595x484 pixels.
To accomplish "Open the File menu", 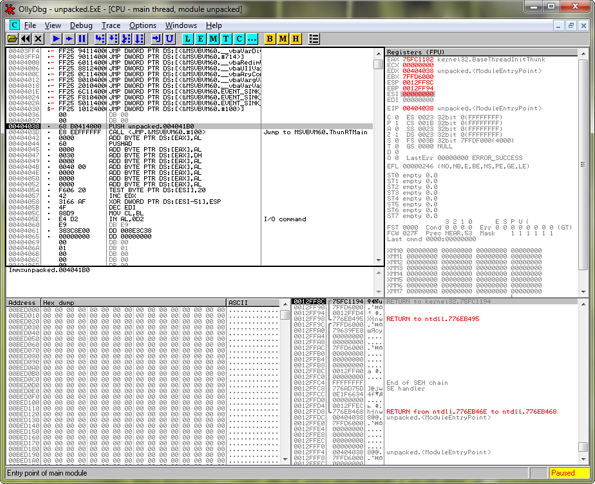I will [30, 25].
